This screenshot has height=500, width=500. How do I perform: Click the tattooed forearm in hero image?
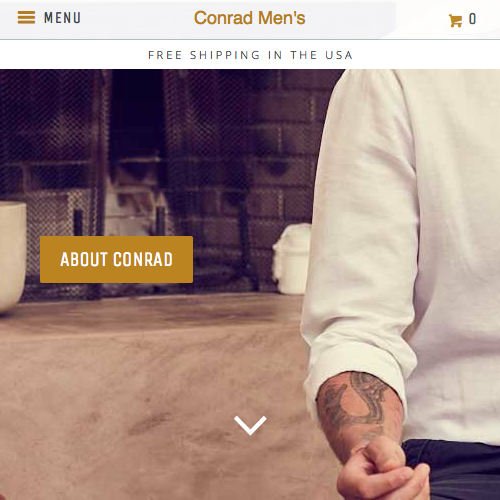(x=358, y=408)
